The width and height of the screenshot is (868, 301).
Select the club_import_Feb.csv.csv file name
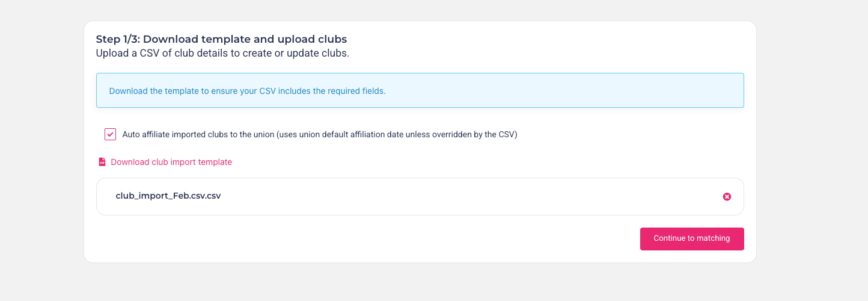click(168, 196)
